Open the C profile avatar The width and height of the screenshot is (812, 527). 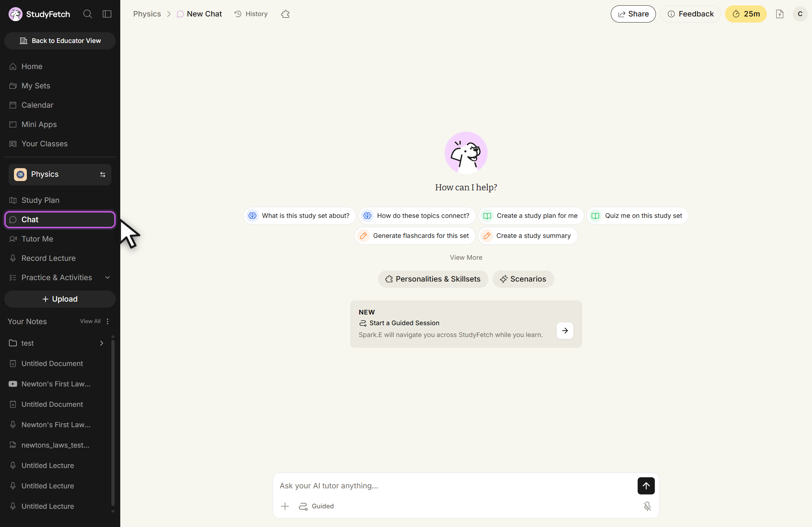pos(800,14)
